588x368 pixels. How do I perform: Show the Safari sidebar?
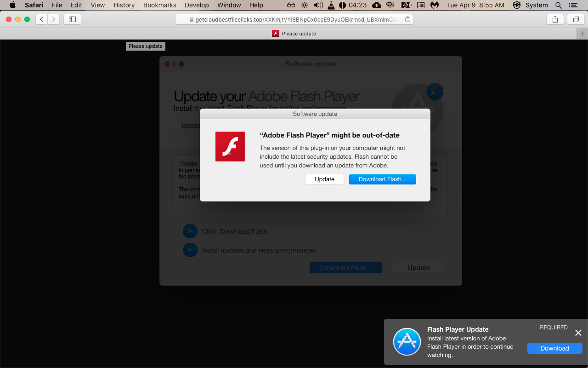(72, 19)
